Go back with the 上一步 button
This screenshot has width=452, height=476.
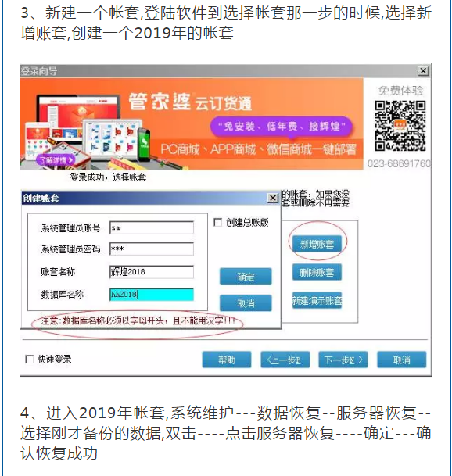click(285, 360)
